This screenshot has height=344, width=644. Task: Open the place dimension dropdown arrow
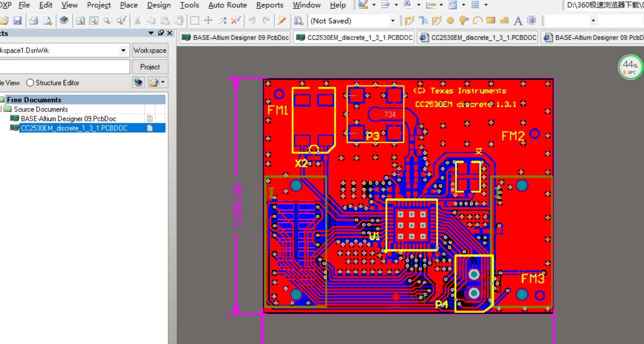coord(441,5)
